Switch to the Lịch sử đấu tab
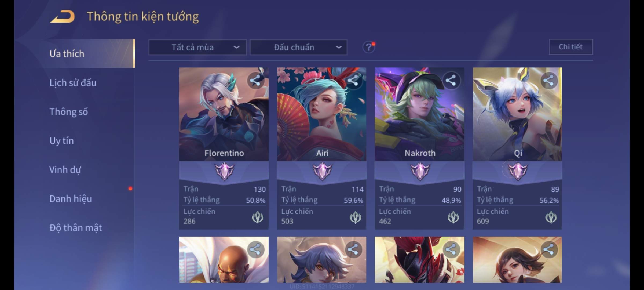The width and height of the screenshot is (644, 290). click(x=73, y=83)
